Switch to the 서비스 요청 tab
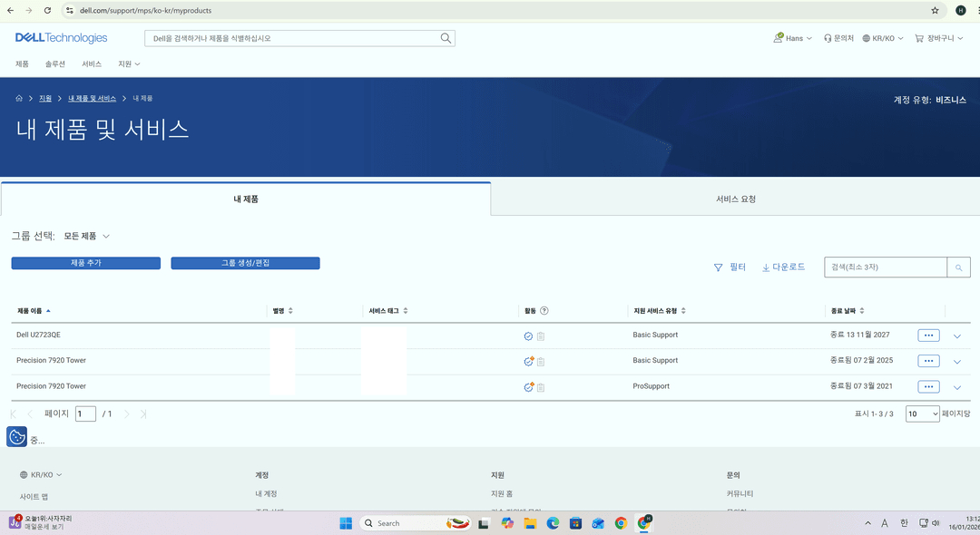 click(x=735, y=198)
